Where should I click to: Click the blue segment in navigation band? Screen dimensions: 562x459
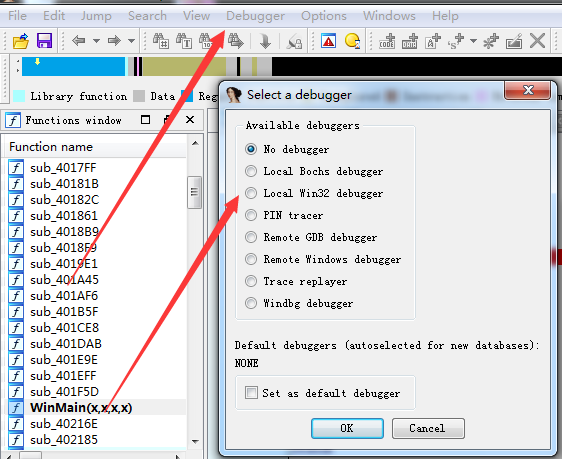click(x=73, y=67)
